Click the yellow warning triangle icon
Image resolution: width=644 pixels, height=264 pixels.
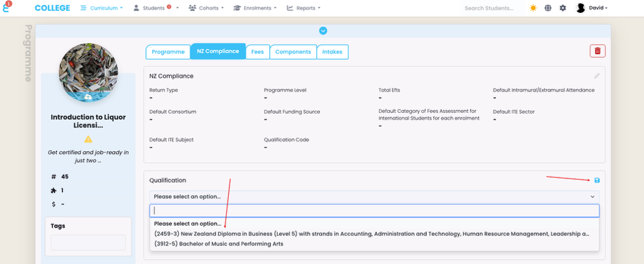88,139
